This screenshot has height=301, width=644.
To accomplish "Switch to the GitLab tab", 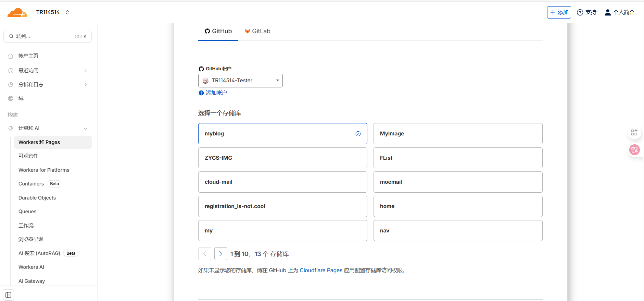I will pos(257,31).
